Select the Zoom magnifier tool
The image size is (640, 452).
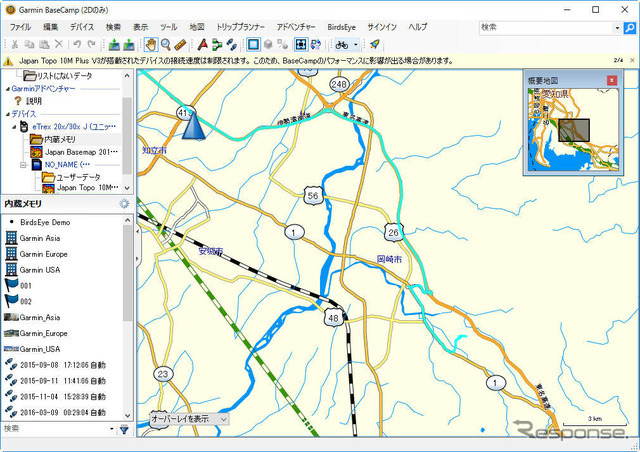(x=166, y=44)
